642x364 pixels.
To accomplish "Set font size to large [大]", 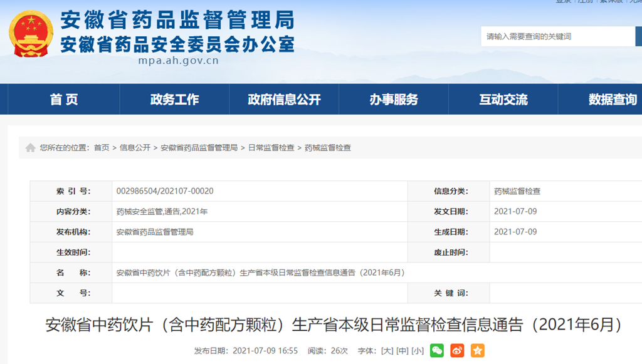I will tap(387, 351).
